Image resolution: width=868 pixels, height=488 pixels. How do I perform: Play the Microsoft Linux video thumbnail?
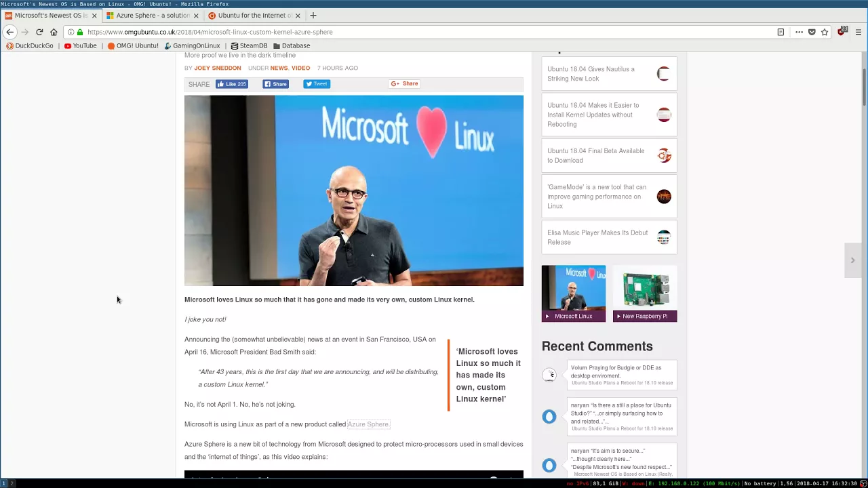pyautogui.click(x=574, y=293)
